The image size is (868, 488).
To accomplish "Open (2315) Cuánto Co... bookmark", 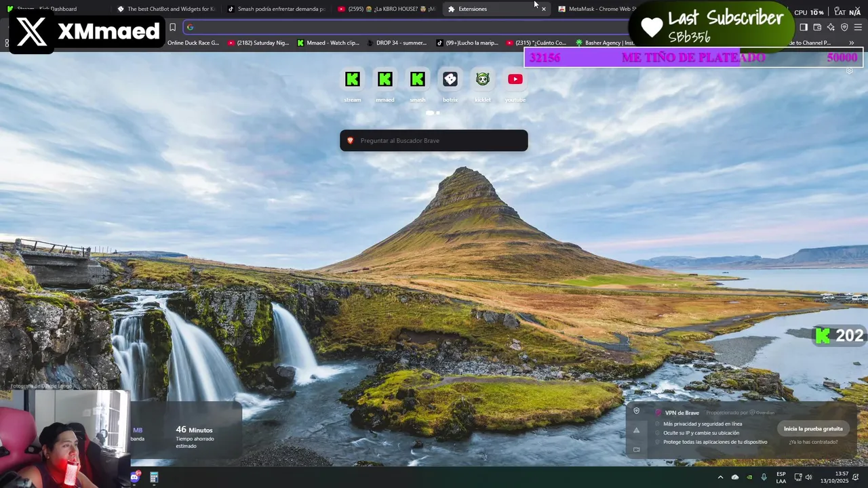I will tap(536, 43).
